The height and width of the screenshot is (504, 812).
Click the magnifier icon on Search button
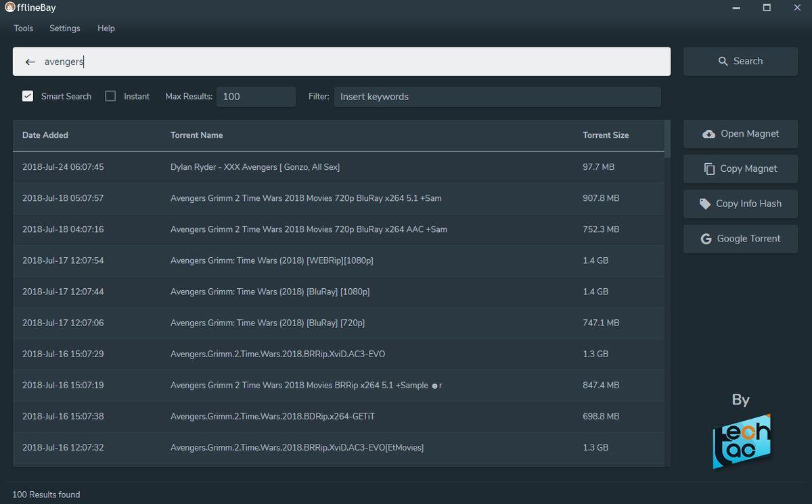pyautogui.click(x=723, y=62)
